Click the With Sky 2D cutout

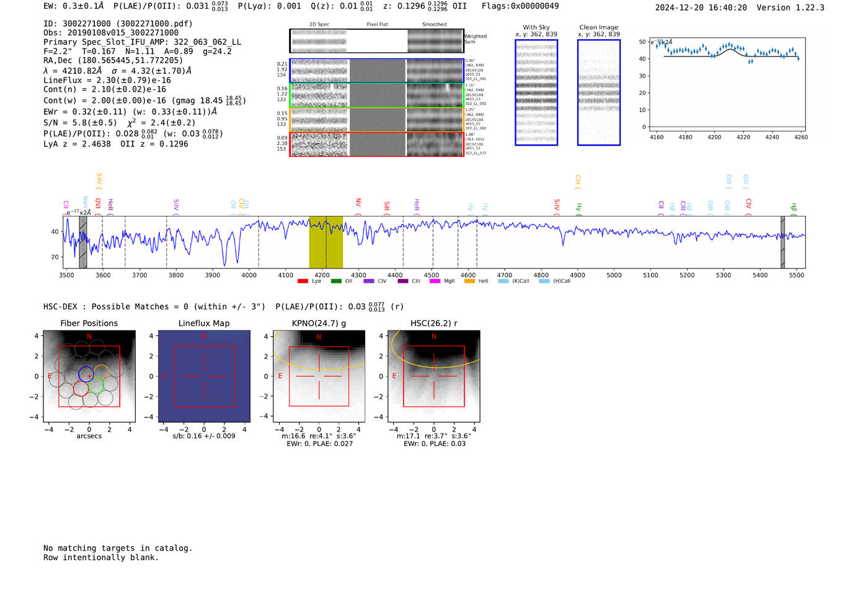pyautogui.click(x=536, y=92)
